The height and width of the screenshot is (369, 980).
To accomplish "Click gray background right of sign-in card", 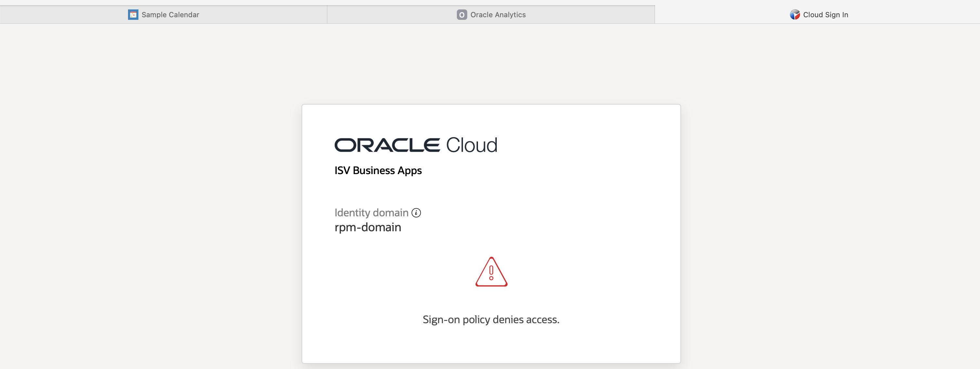I will pos(829,209).
